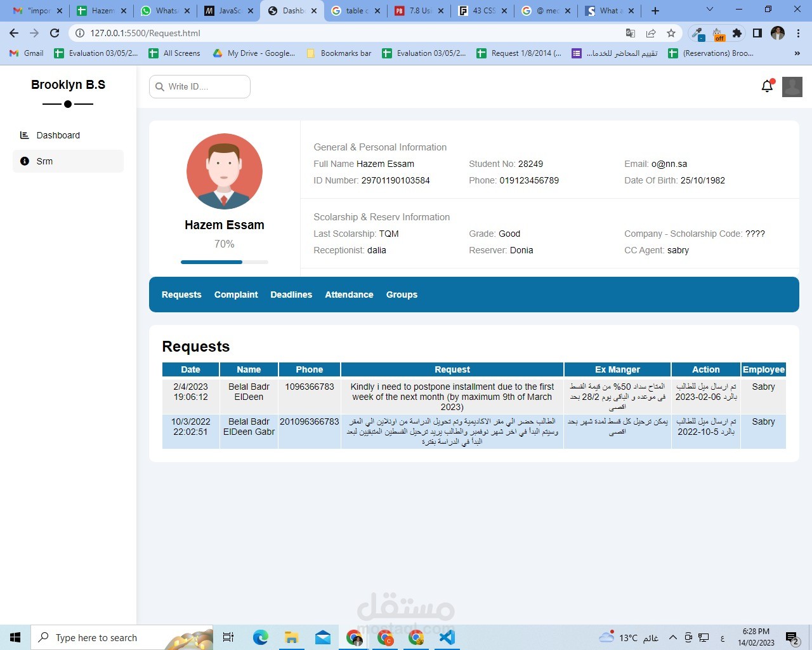Open a new browser tab with plus

click(655, 11)
